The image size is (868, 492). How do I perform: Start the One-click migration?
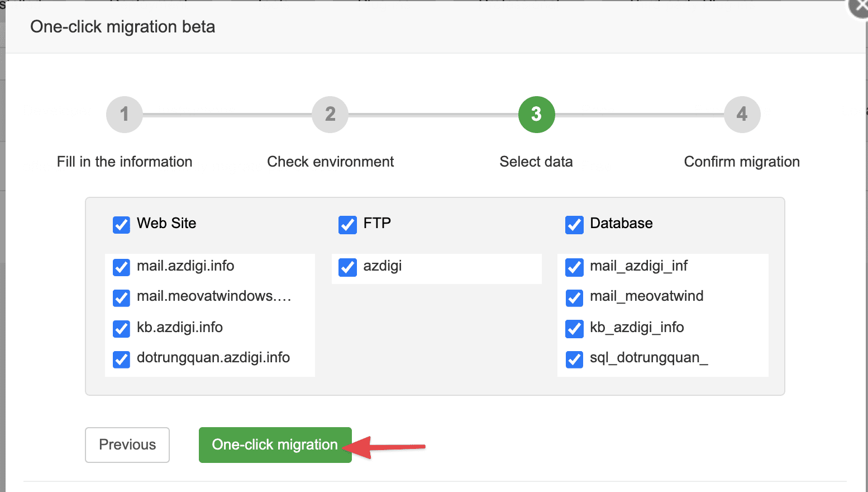pyautogui.click(x=274, y=444)
